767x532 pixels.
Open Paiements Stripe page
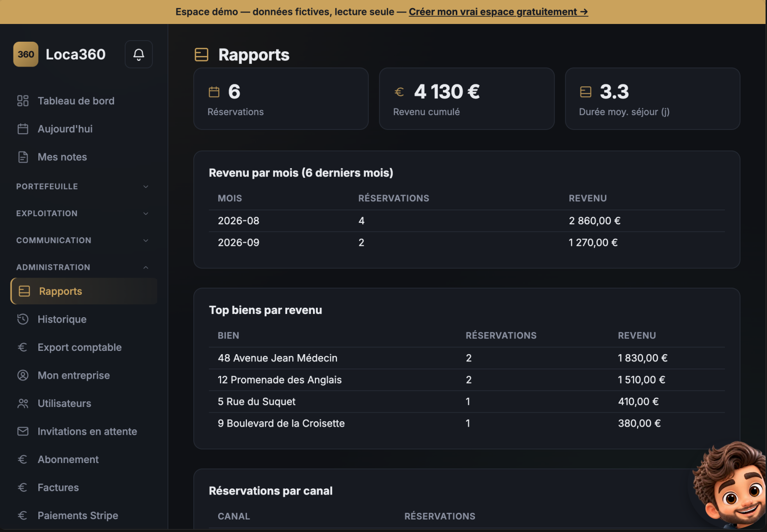[x=84, y=516]
